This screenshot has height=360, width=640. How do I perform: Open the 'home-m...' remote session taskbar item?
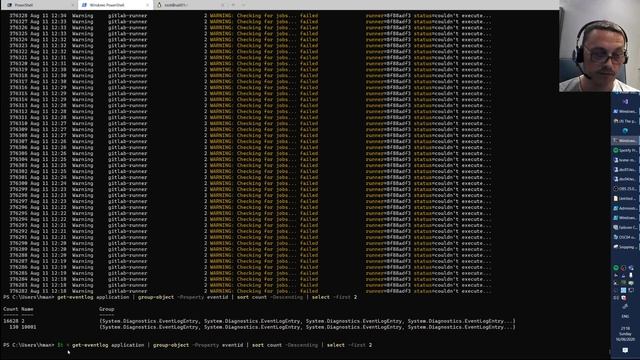tap(625, 160)
